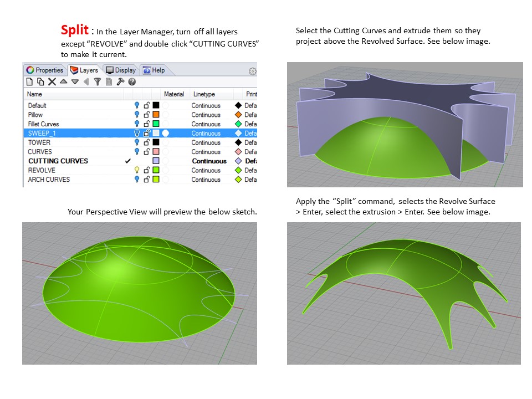532x399 pixels.
Task: Click the down-arrow icon to move a layer down
Action: 74,81
